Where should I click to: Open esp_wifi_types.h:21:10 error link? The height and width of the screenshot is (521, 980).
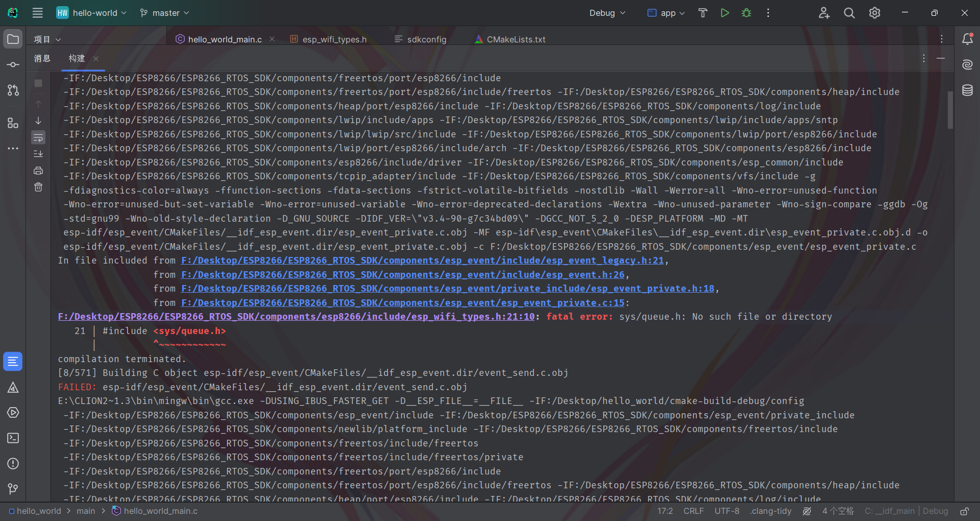coord(296,317)
